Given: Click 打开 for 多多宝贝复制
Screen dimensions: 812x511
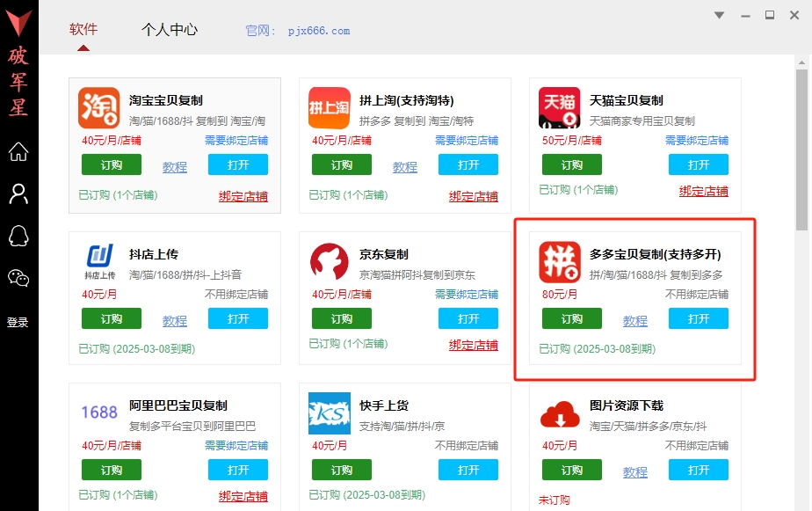Looking at the screenshot, I should [699, 318].
